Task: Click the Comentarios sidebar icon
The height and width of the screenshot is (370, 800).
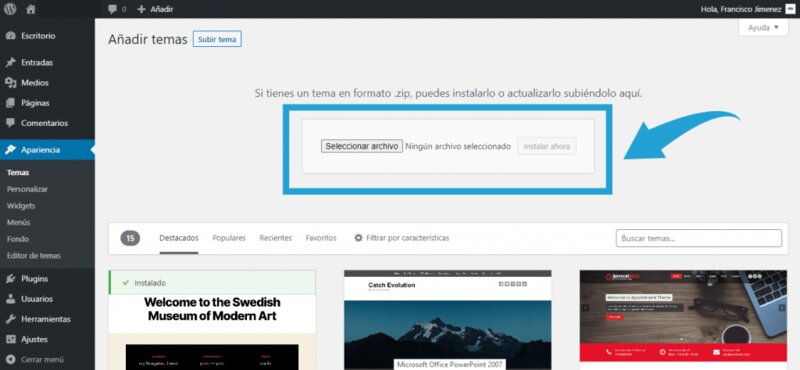Action: 10,123
